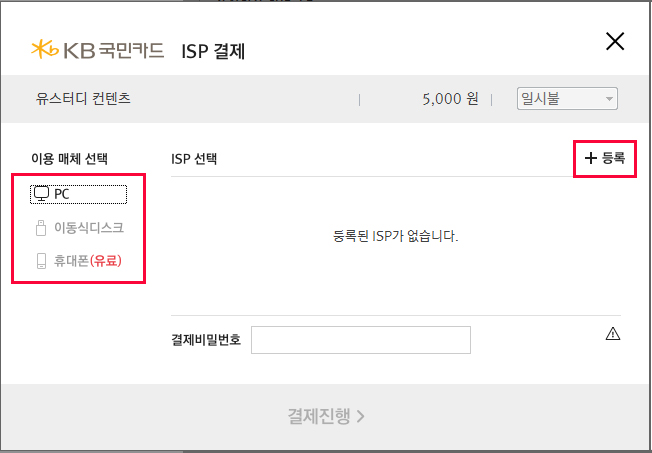Click the plus icon beside 등록
This screenshot has height=453, width=652.
[x=591, y=158]
